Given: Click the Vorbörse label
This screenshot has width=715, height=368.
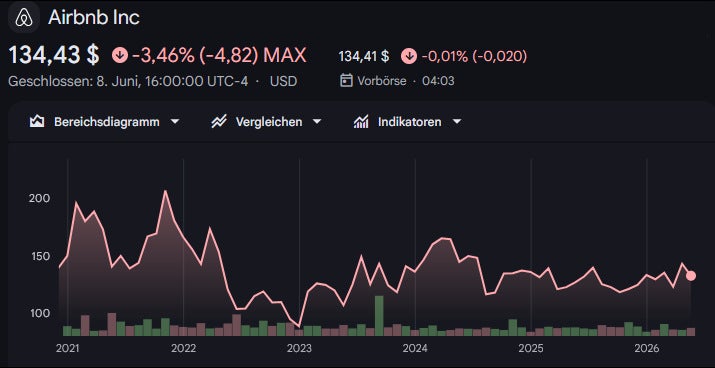Looking at the screenshot, I should tap(382, 81).
